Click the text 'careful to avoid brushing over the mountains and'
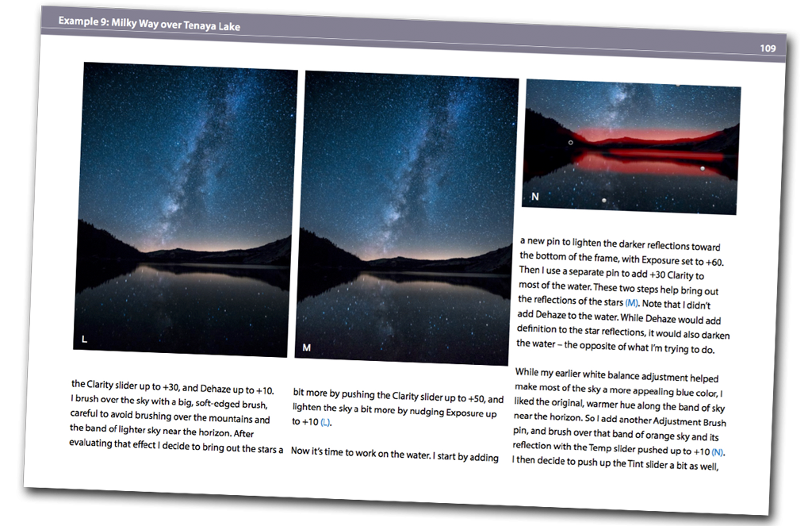812x526 pixels. point(170,417)
